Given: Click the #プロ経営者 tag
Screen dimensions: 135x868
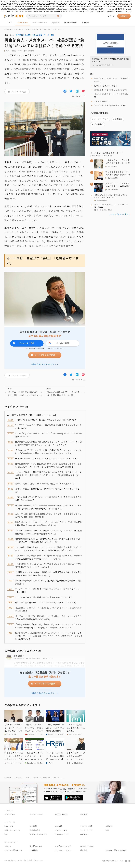Looking at the screenshot, I should [98, 124].
